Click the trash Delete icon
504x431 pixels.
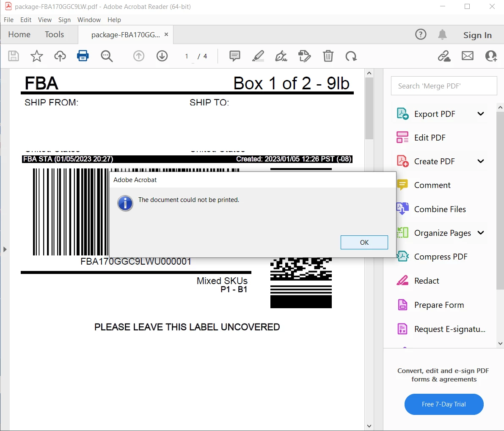click(x=328, y=56)
